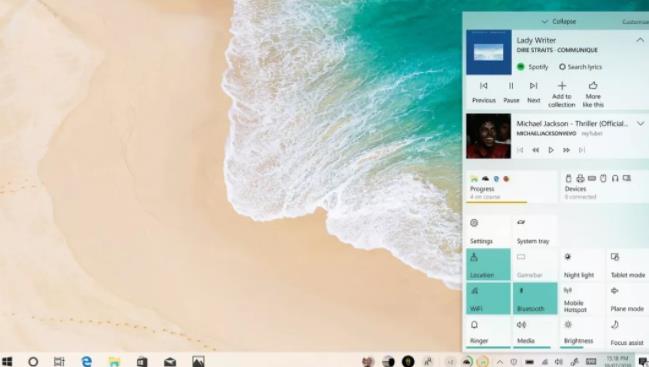Open Photos app from taskbar
Image resolution: width=649 pixels, height=367 pixels.
tap(198, 361)
